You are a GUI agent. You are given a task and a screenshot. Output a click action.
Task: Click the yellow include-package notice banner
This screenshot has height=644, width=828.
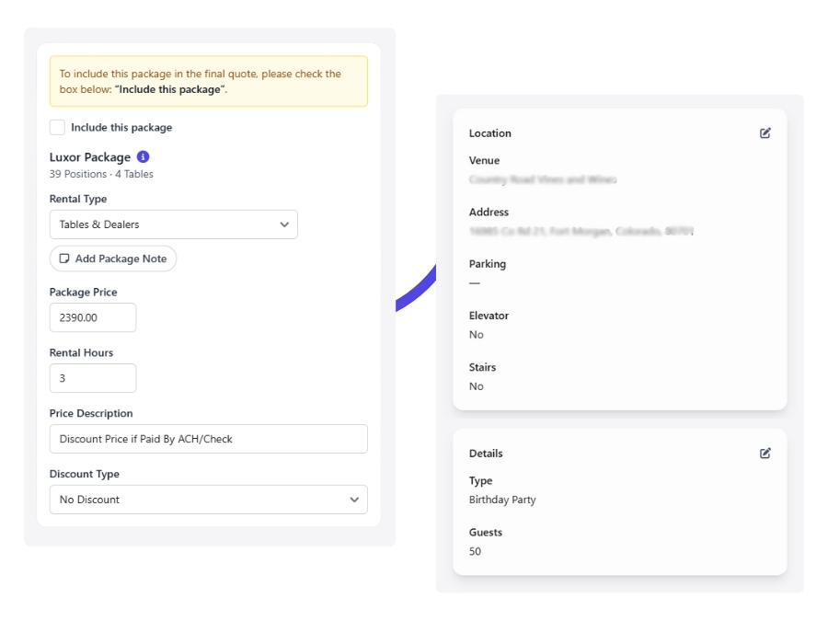point(208,81)
